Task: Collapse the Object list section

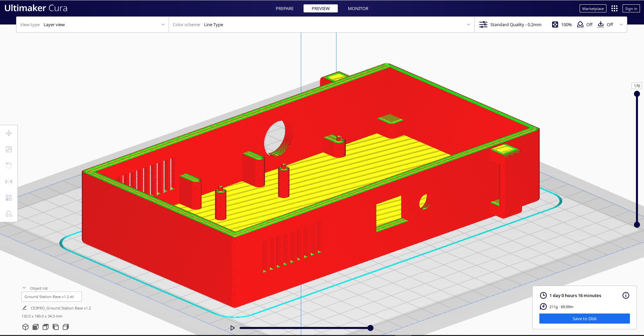Action: click(24, 288)
